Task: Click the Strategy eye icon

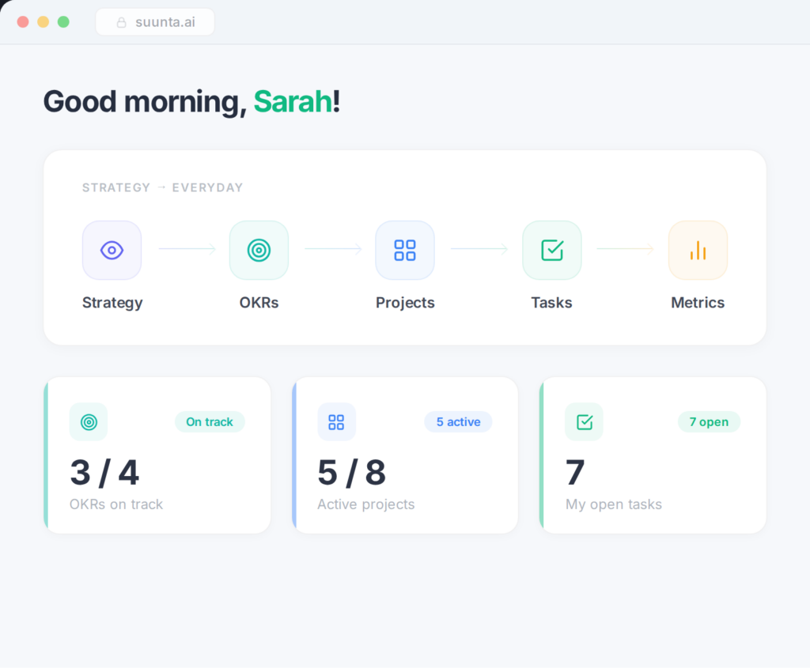Action: [112, 251]
